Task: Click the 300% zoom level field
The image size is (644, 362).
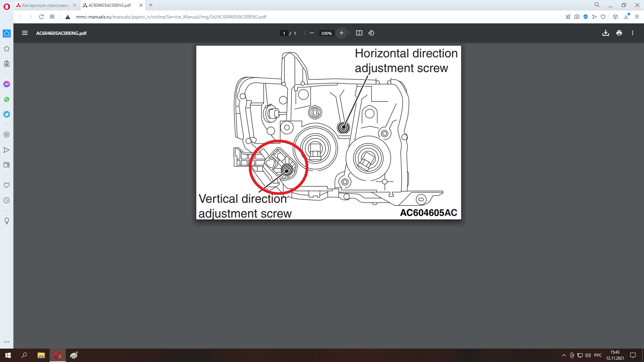Action: click(326, 33)
